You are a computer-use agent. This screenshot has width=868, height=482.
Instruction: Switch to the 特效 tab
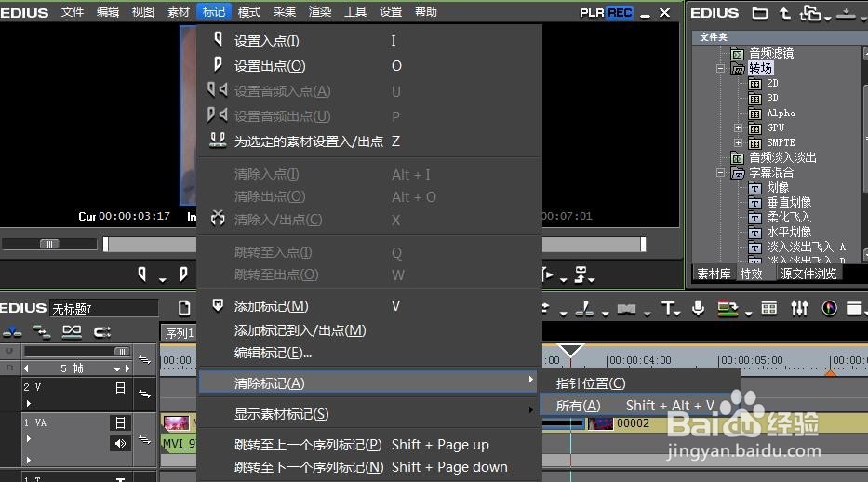click(751, 274)
